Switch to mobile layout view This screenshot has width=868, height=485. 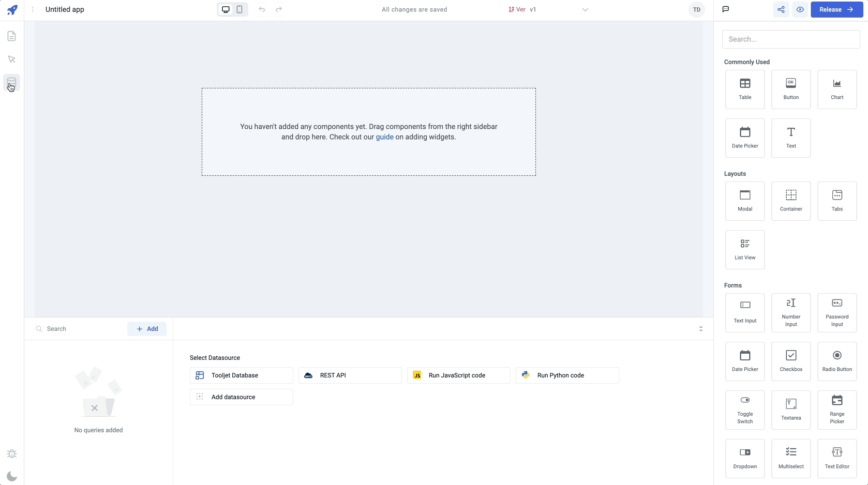tap(240, 9)
